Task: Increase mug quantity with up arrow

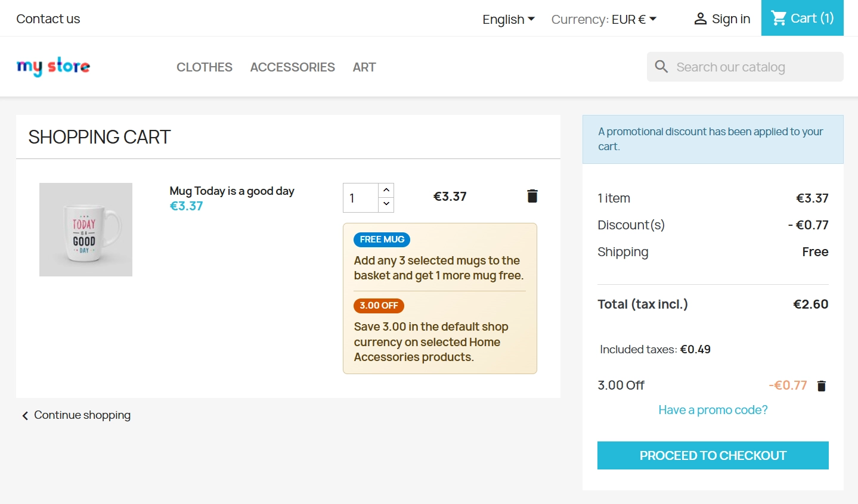Action: pyautogui.click(x=386, y=189)
